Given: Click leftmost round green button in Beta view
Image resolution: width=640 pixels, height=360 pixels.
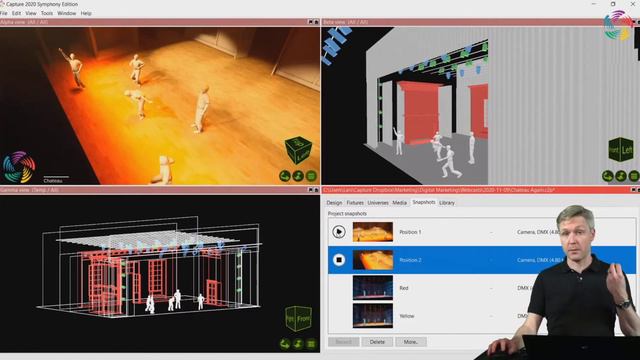Looking at the screenshot, I should 607,176.
